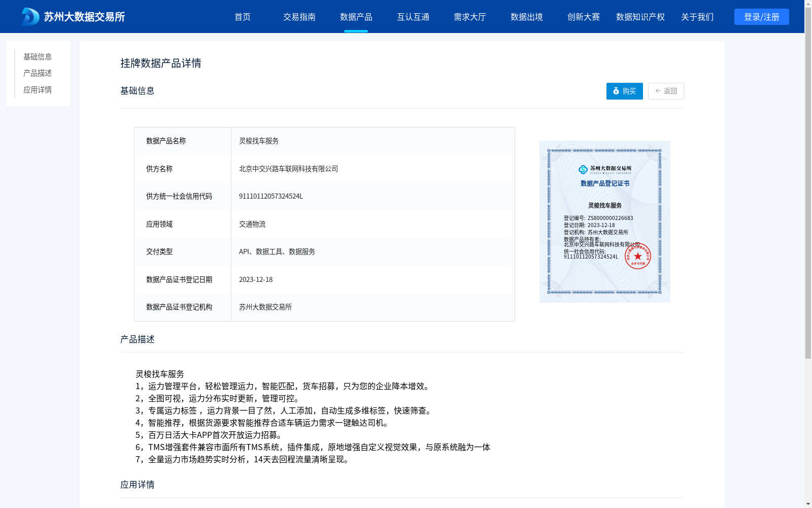The width and height of the screenshot is (812, 508).
Task: Jump to 应用详情 in sidebar
Action: (38, 90)
